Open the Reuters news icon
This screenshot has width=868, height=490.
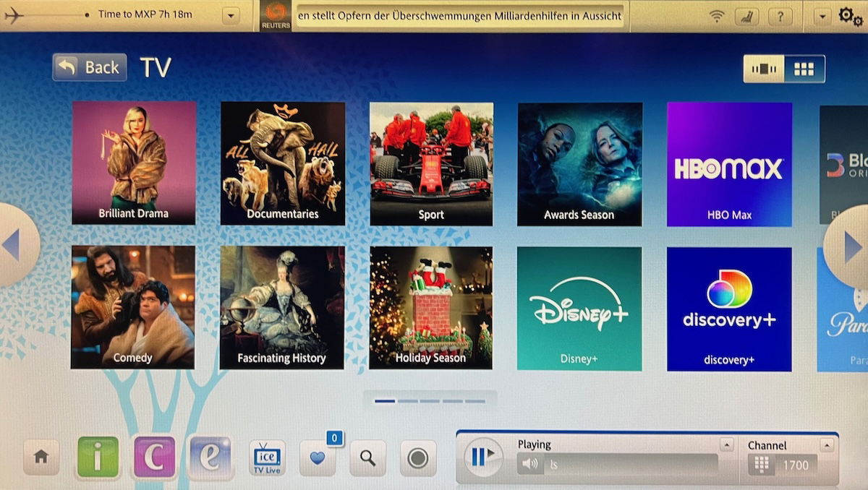tap(275, 16)
